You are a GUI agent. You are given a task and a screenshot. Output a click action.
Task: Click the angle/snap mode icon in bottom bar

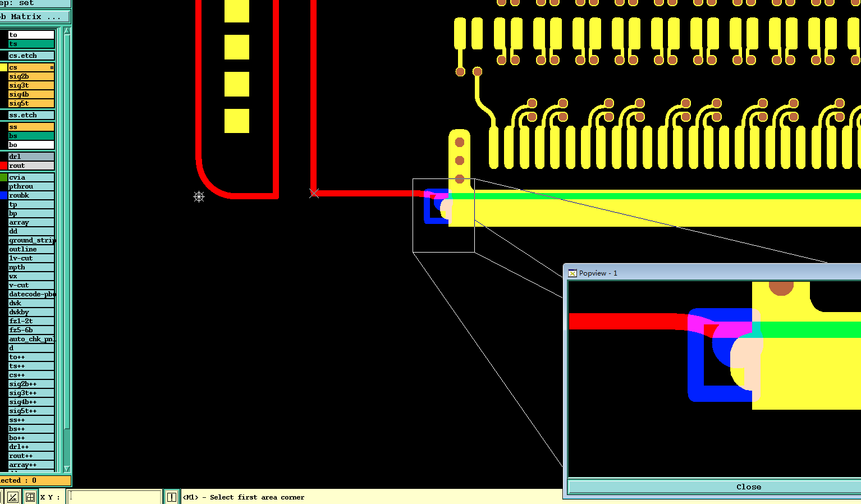click(x=12, y=497)
